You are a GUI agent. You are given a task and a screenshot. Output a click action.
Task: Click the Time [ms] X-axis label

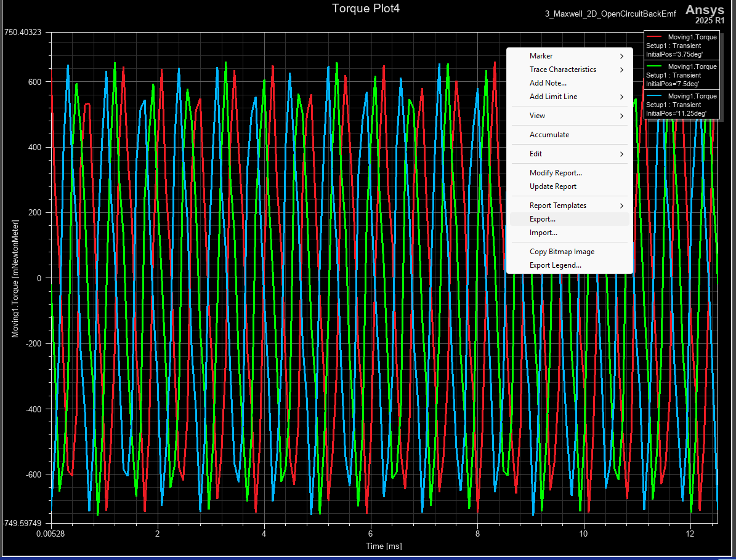384,546
